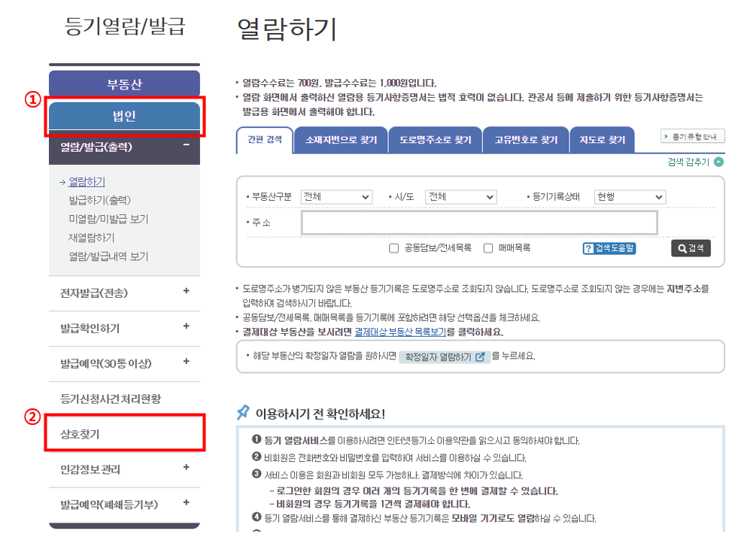Open 등기신청사건처리현황 menu

[x=111, y=399]
